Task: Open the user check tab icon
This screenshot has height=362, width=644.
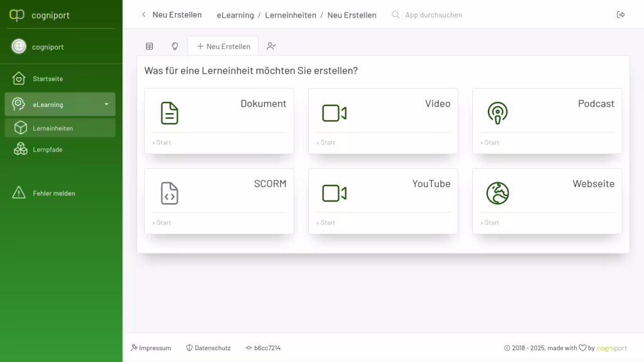Action: [x=271, y=46]
